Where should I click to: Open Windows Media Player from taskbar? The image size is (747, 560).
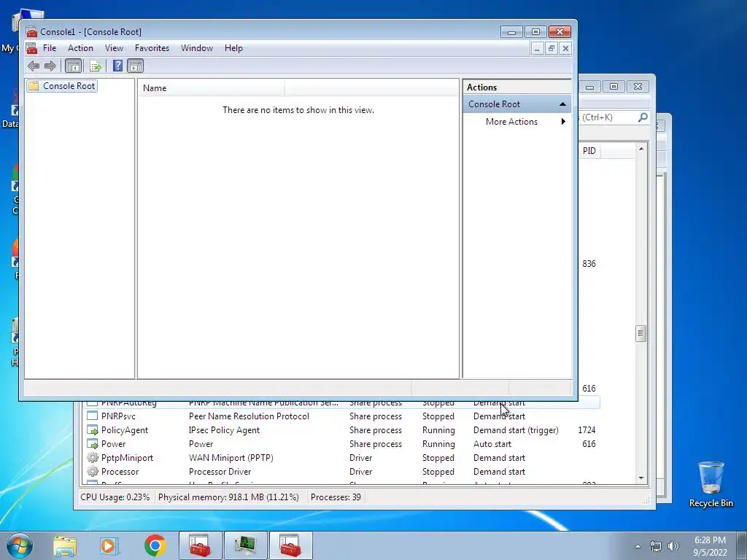(109, 545)
